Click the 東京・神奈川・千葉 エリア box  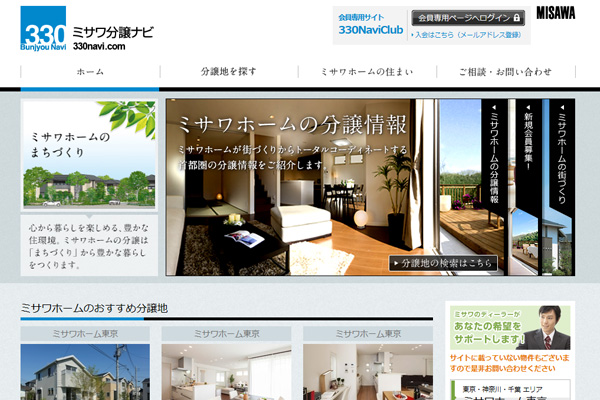tap(510, 390)
